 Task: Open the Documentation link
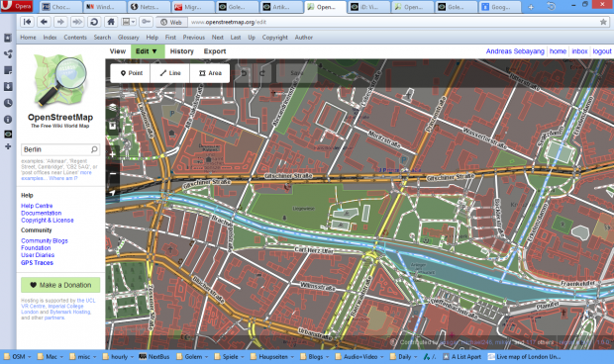click(42, 213)
